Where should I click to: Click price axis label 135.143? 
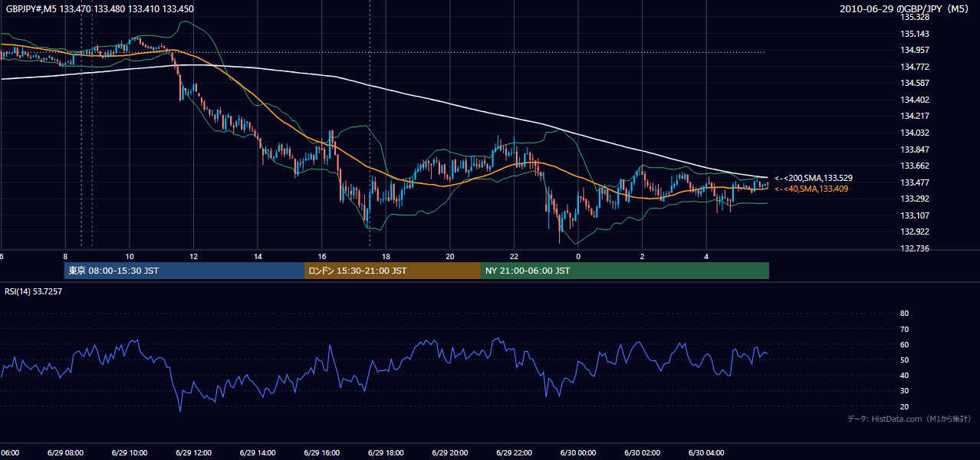pyautogui.click(x=916, y=34)
